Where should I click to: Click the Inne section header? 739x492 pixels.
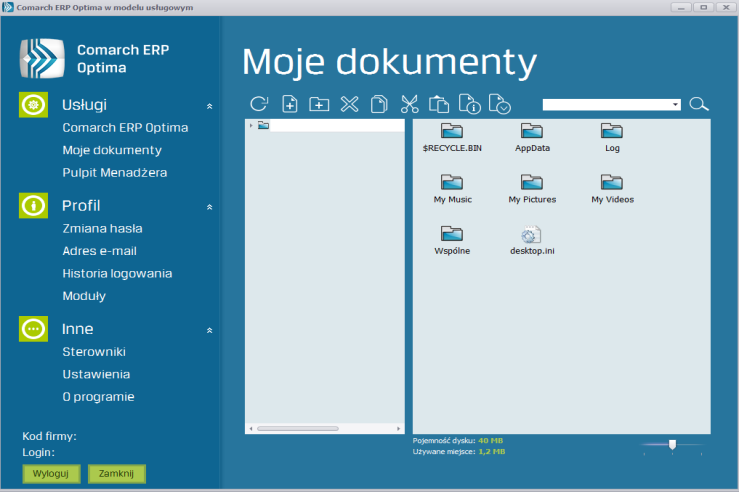tap(77, 329)
